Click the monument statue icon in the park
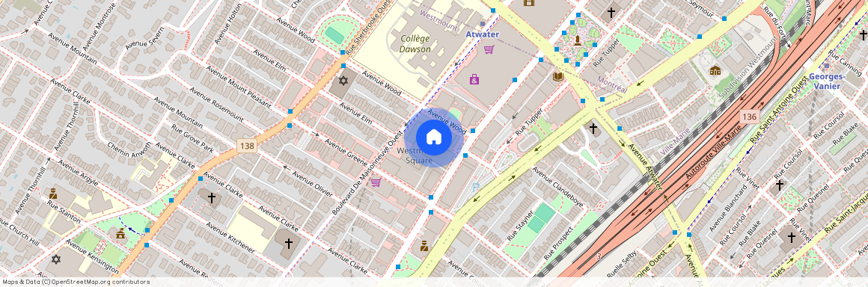 pyautogui.click(x=578, y=40)
